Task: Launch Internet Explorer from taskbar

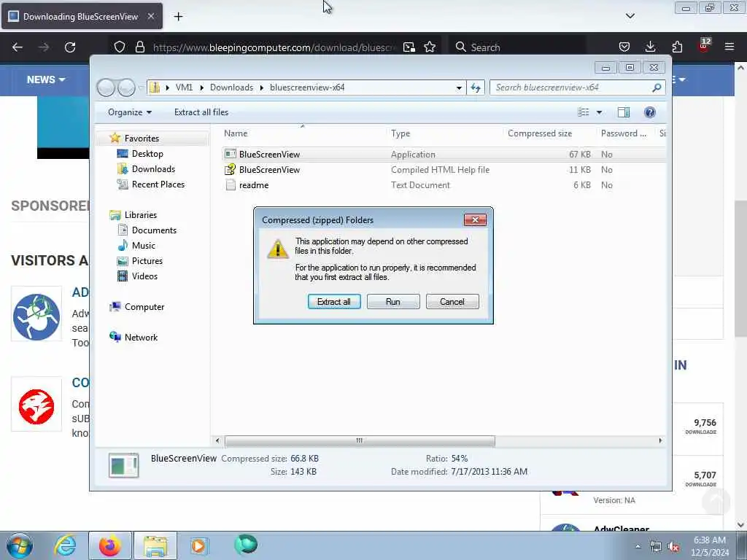Action: pos(65,545)
